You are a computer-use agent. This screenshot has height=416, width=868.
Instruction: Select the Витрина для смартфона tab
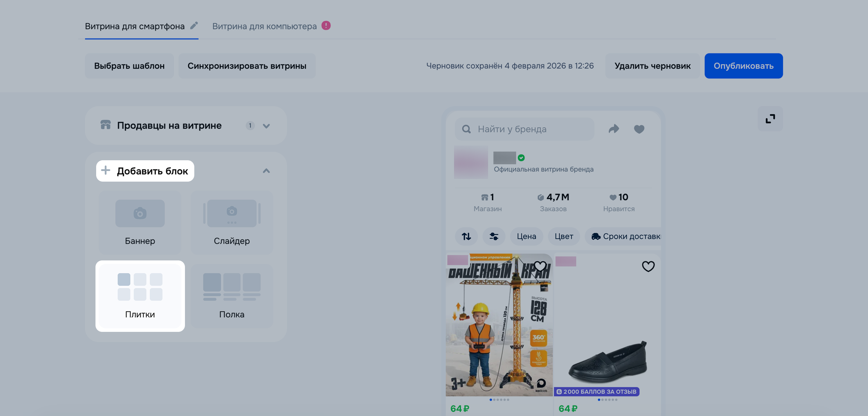pos(135,26)
